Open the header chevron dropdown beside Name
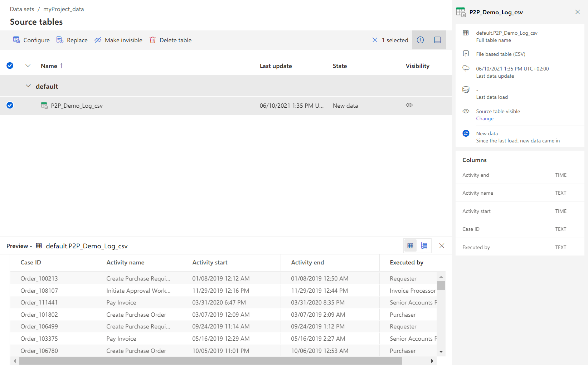This screenshot has width=588, height=365. tap(28, 65)
